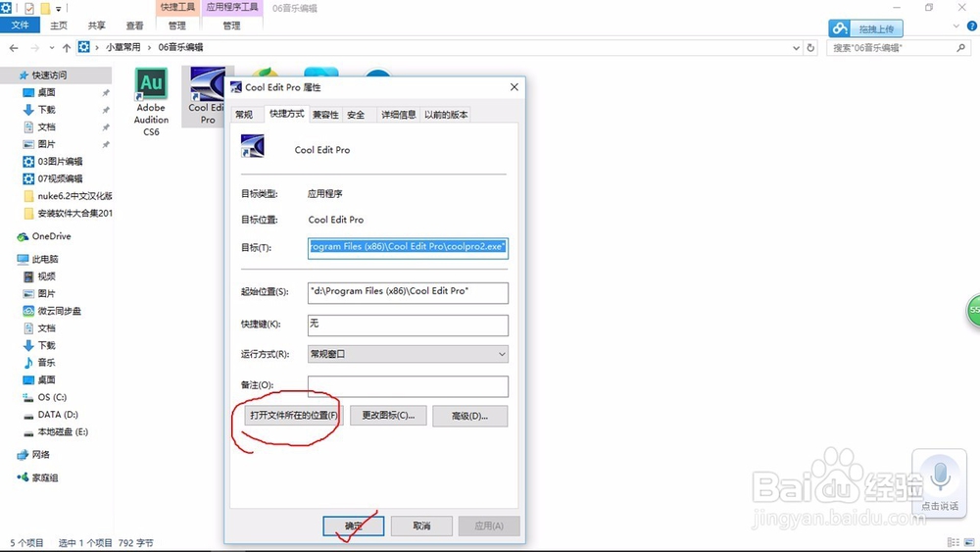This screenshot has width=980, height=552.
Task: Open the recent locations dropdown arrow
Action: [x=51, y=47]
